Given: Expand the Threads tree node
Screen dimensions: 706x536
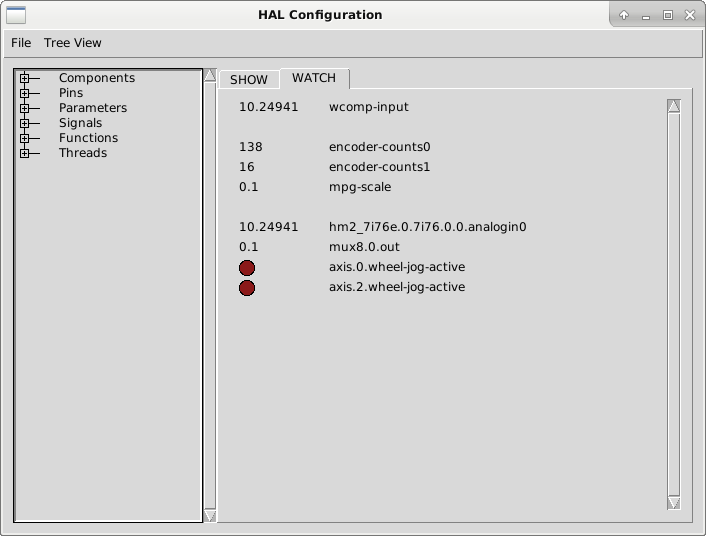Looking at the screenshot, I should [24, 153].
